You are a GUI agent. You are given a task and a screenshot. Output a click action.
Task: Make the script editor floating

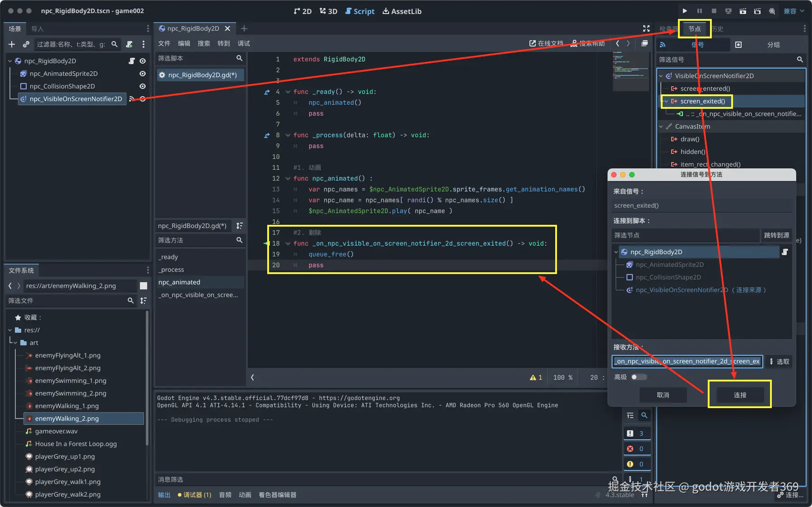645,43
